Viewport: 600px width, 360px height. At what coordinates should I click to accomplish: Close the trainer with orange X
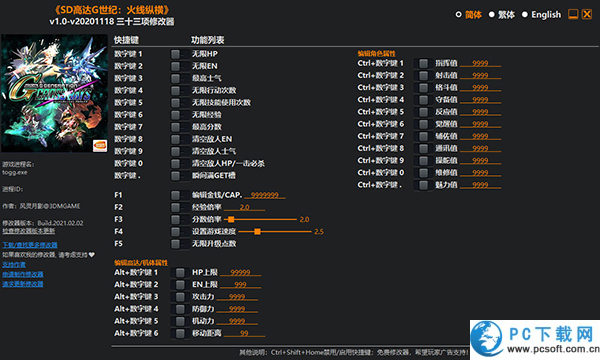tap(587, 15)
